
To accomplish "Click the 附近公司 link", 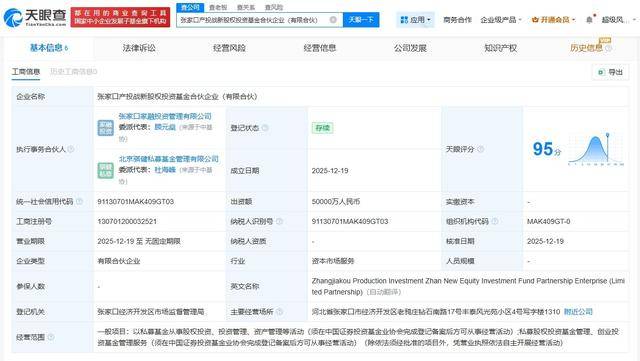I will coord(578,312).
